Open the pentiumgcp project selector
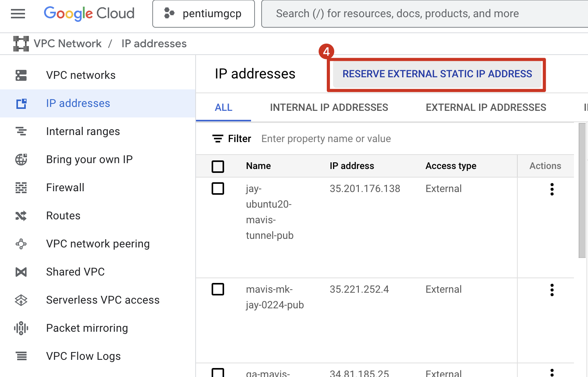 pyautogui.click(x=203, y=14)
